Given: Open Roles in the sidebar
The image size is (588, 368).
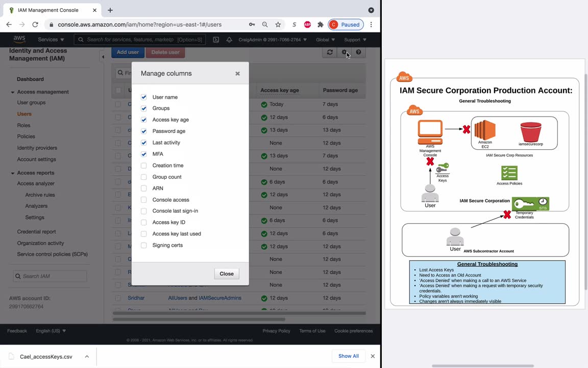Looking at the screenshot, I should [x=23, y=125].
